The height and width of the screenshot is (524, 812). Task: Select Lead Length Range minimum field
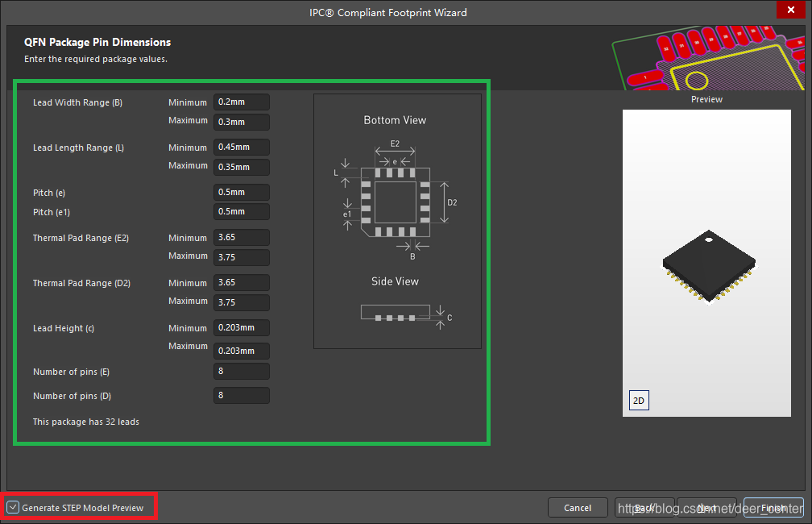(x=242, y=148)
